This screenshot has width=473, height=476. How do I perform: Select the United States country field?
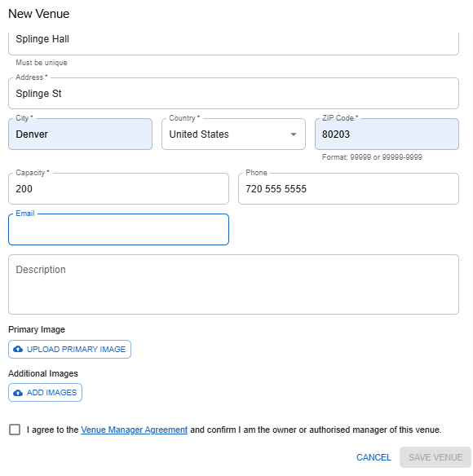tap(233, 134)
